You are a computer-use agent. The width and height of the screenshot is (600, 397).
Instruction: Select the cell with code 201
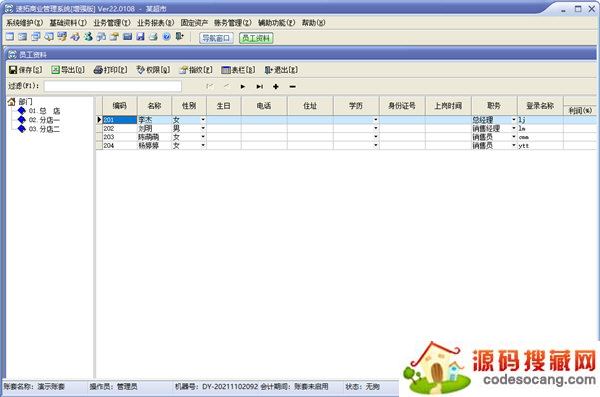pyautogui.click(x=120, y=120)
